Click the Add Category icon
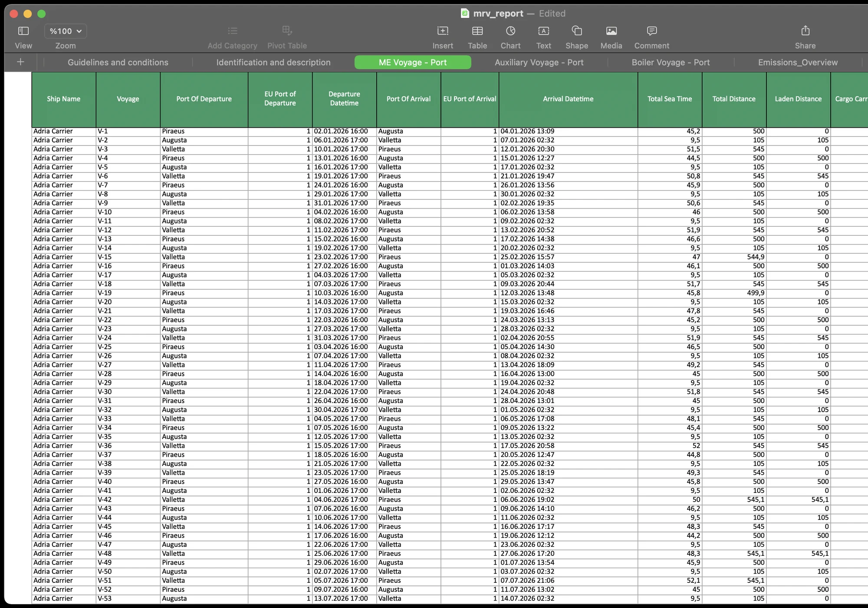 (x=233, y=31)
